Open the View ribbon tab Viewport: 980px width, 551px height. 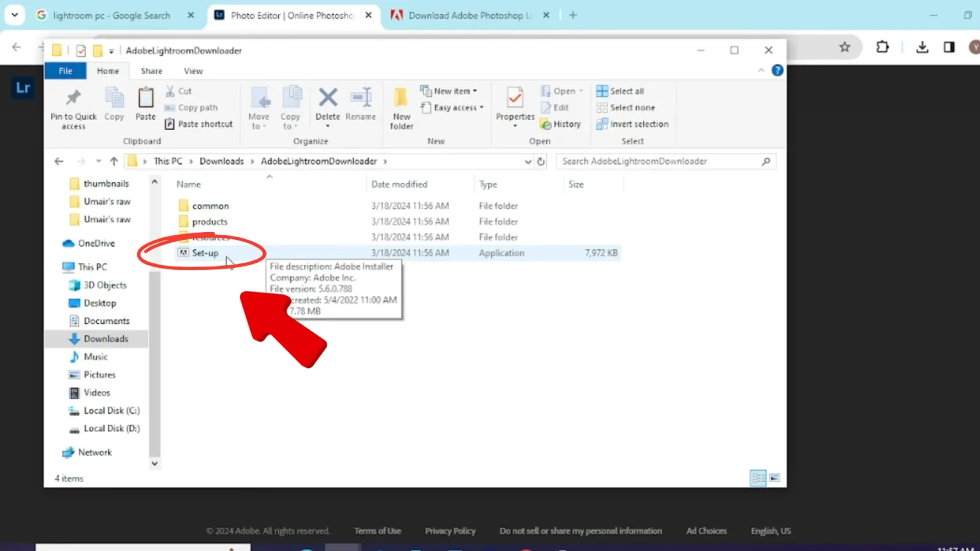pos(193,71)
